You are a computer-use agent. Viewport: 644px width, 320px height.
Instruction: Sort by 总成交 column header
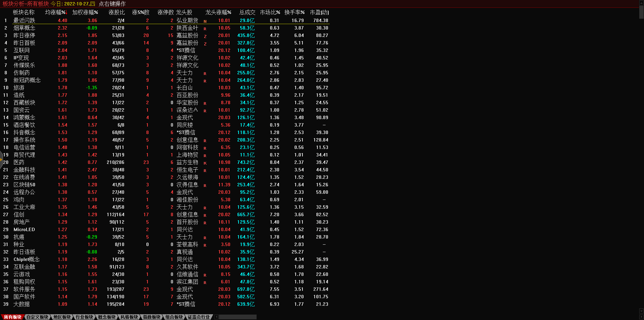coord(247,13)
